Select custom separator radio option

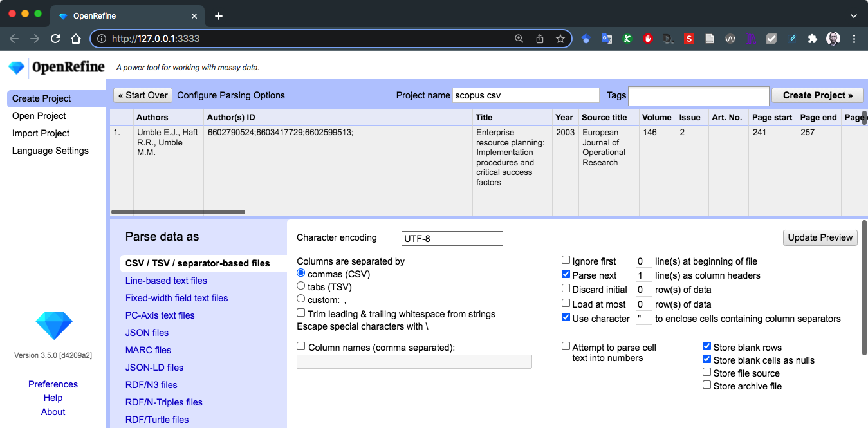click(x=300, y=300)
